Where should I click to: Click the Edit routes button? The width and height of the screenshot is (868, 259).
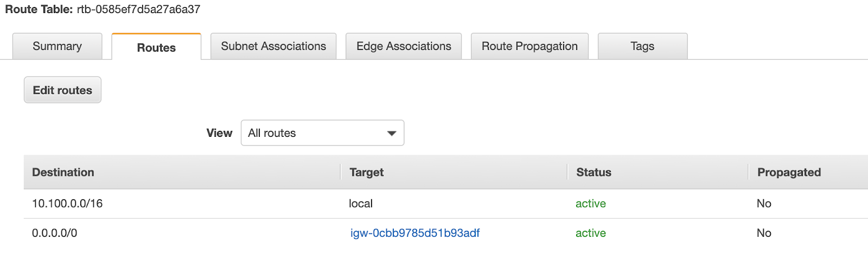pyautogui.click(x=62, y=90)
